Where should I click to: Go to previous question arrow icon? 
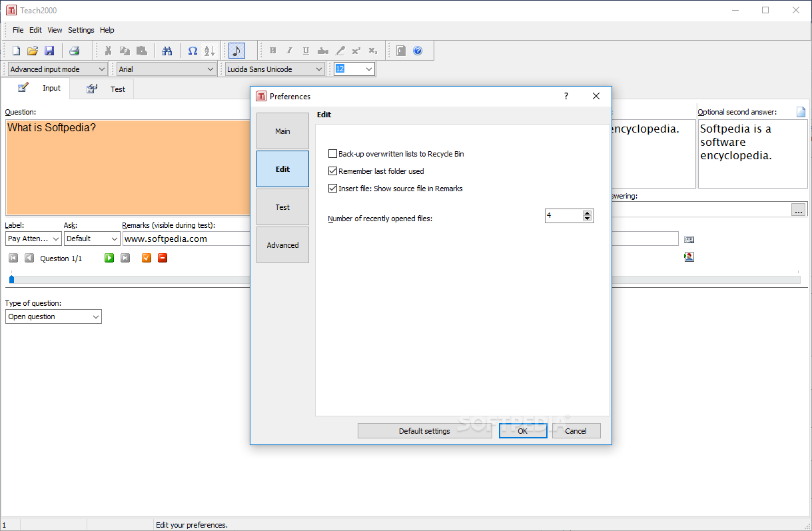[29, 258]
